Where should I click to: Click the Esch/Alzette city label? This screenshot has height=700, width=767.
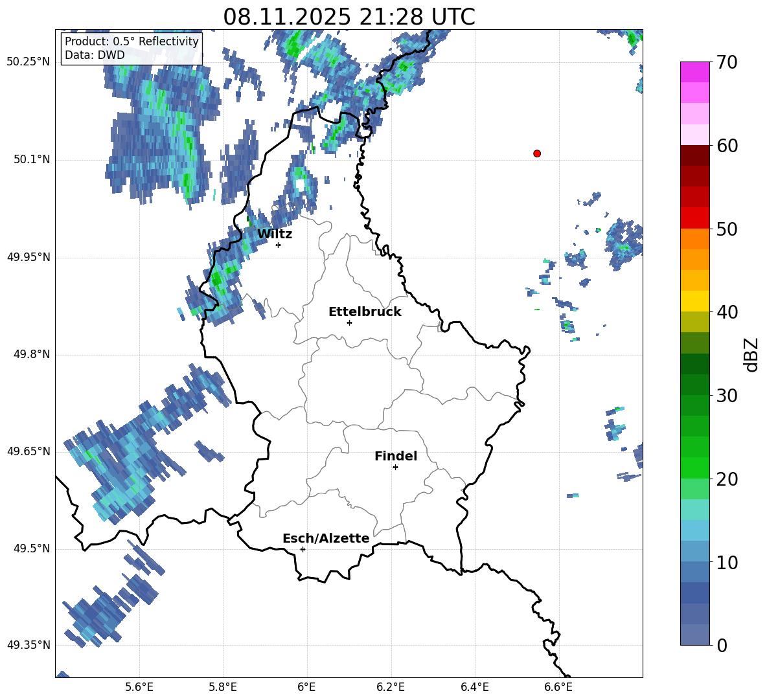tap(326, 539)
